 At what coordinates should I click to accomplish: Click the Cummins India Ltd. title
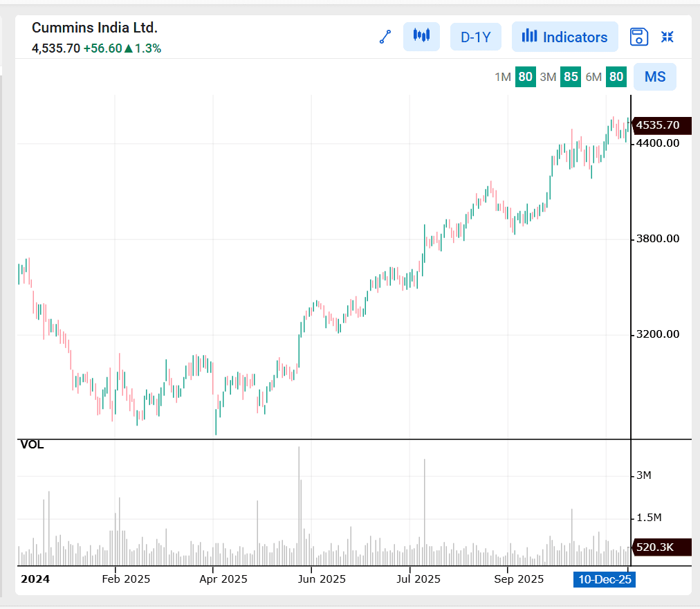tap(95, 28)
